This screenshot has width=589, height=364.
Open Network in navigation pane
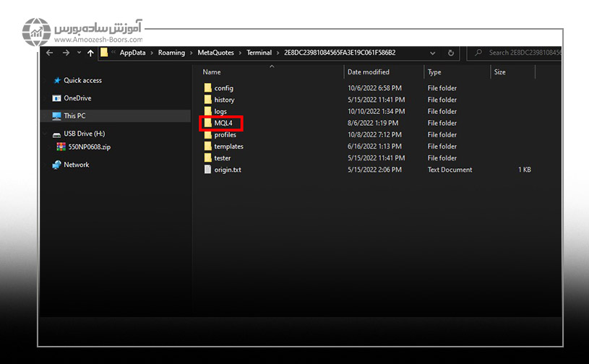(x=76, y=165)
